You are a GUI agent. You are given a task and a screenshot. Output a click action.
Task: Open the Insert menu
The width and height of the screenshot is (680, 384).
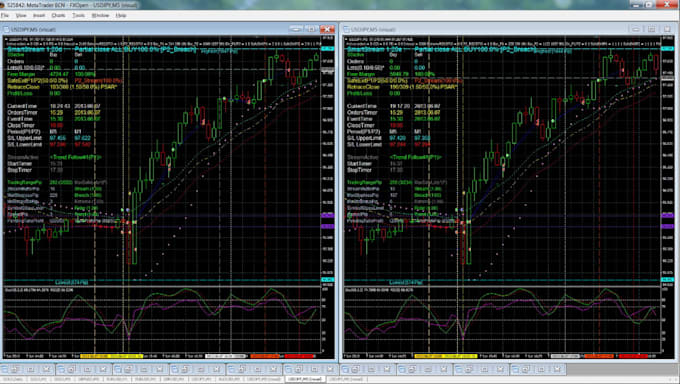pos(39,15)
